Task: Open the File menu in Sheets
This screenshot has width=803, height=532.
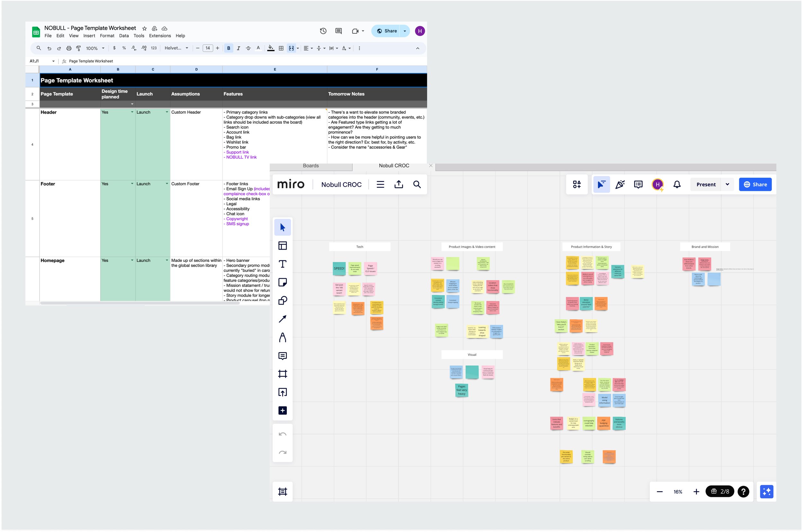Action: point(48,36)
